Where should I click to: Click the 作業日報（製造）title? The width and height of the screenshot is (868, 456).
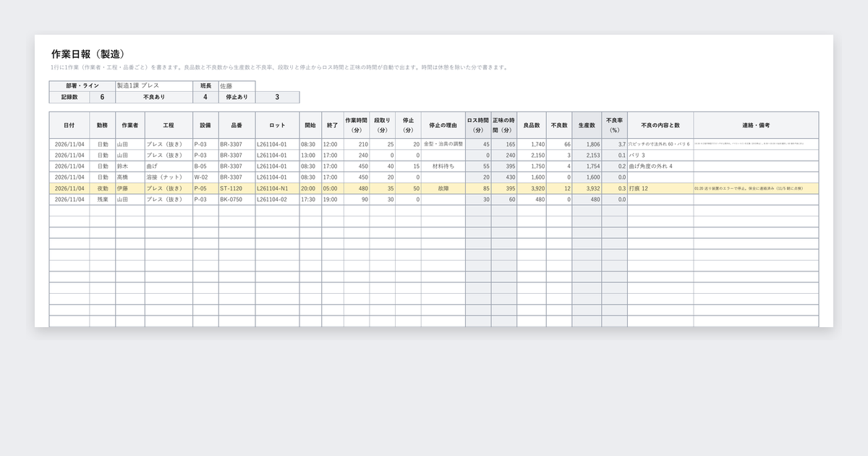click(89, 54)
